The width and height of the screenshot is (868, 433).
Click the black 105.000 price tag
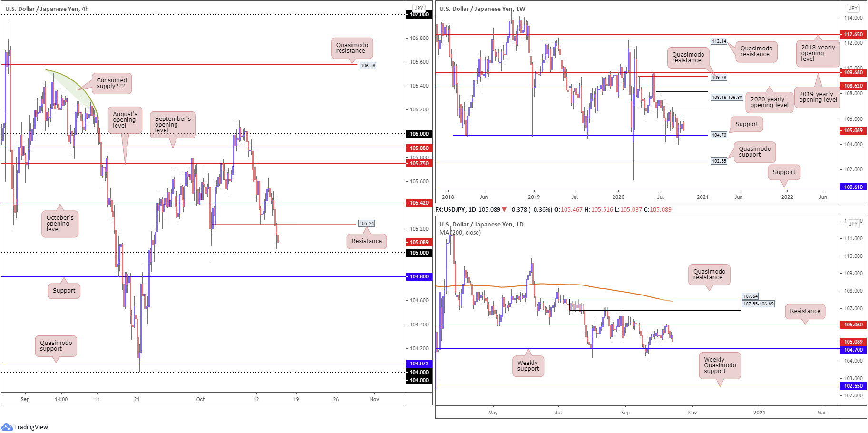419,253
